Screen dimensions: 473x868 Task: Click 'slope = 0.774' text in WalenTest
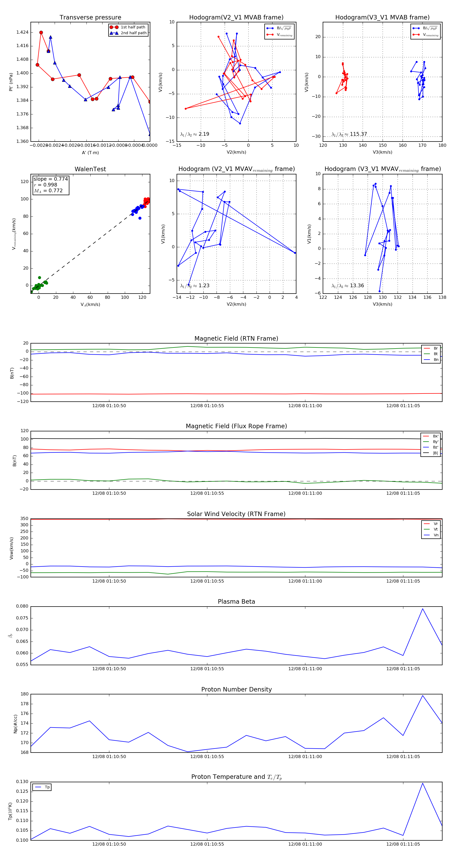click(50, 179)
